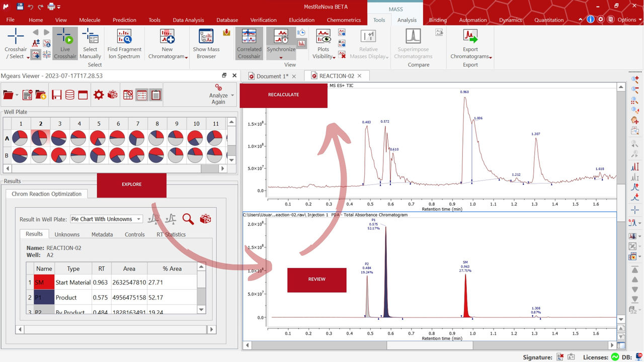
Task: Select well B5 pie chart
Action: click(99, 155)
